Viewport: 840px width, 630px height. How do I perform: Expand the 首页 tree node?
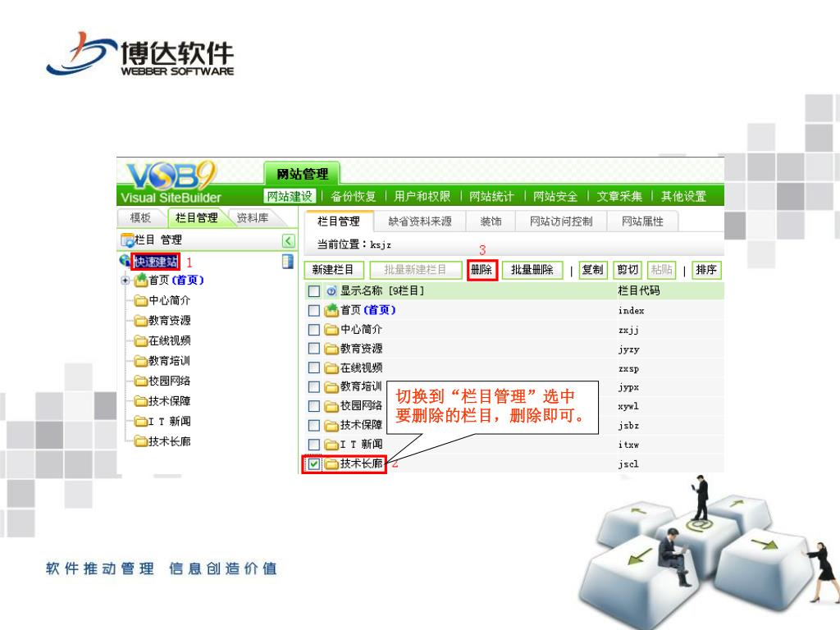click(x=126, y=281)
